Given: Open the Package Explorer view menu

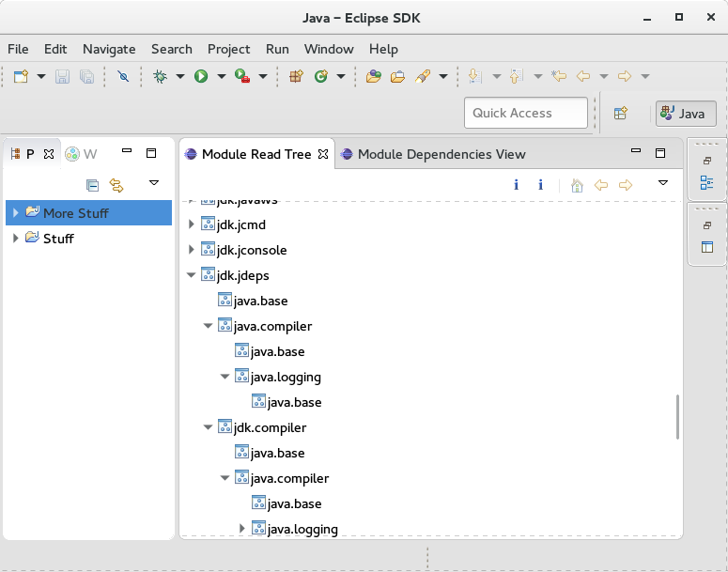Looking at the screenshot, I should (154, 183).
